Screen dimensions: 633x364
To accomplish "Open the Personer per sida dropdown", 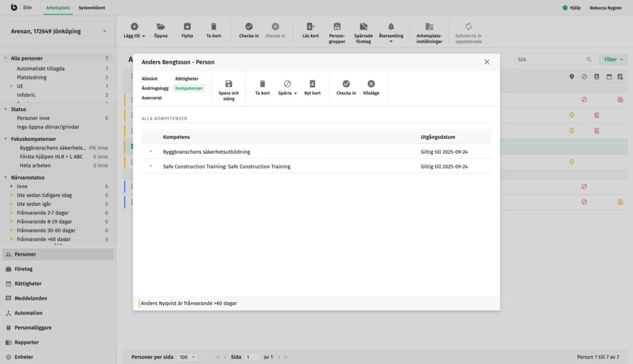I will point(186,357).
